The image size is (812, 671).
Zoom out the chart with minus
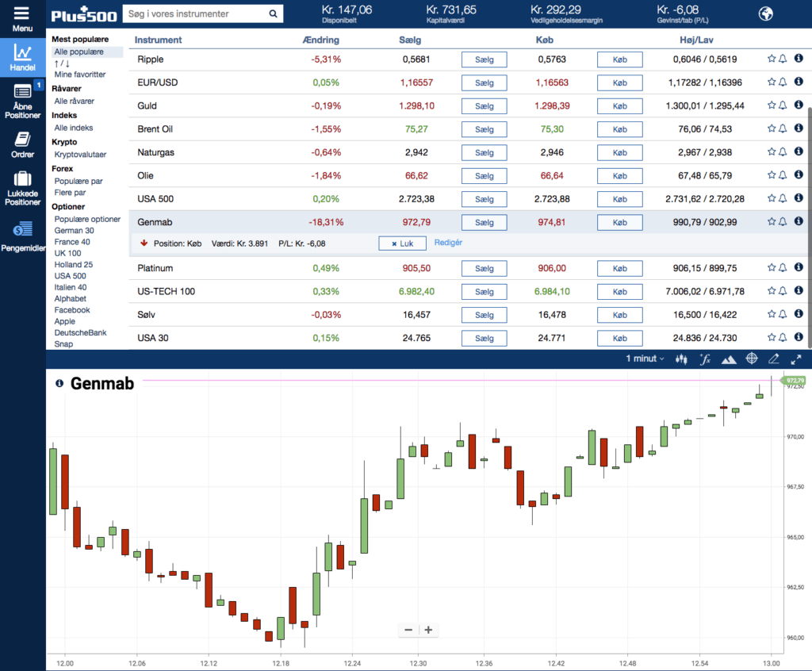[x=408, y=630]
